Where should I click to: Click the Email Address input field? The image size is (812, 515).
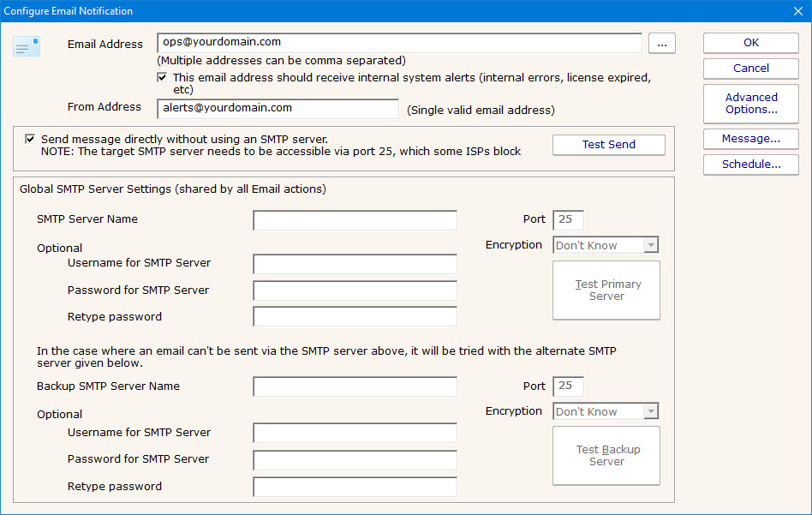(x=398, y=43)
